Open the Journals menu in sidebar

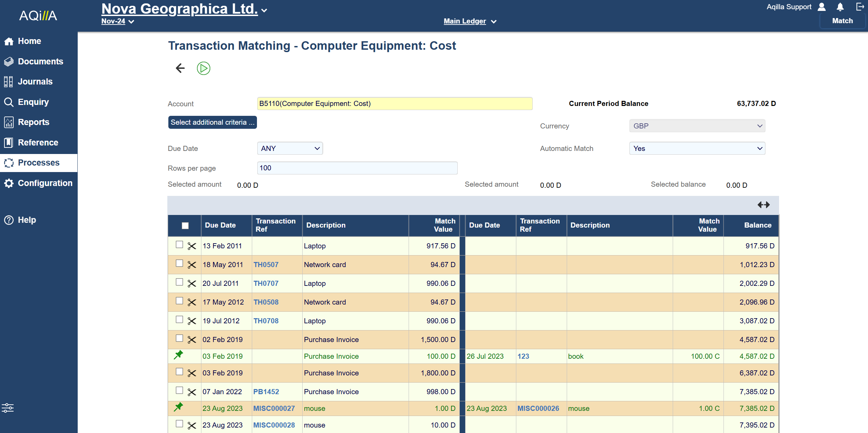[x=35, y=82]
